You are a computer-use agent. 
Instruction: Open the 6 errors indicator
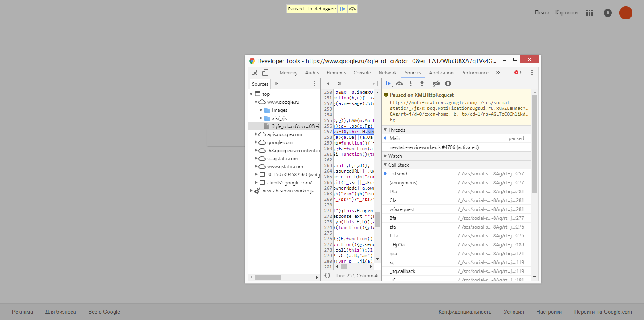pyautogui.click(x=518, y=73)
